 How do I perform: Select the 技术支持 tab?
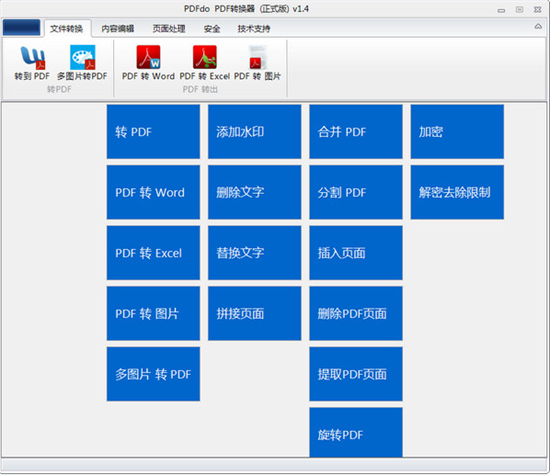(254, 28)
